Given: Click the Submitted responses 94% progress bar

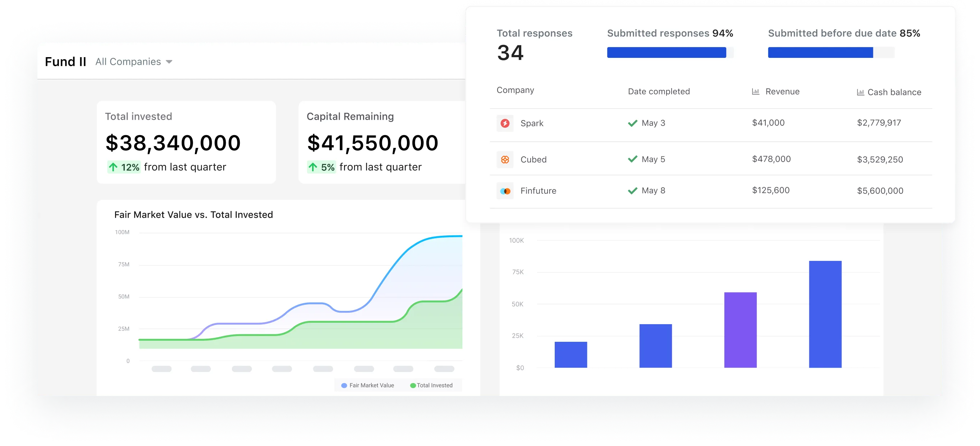Looking at the screenshot, I should coord(670,52).
